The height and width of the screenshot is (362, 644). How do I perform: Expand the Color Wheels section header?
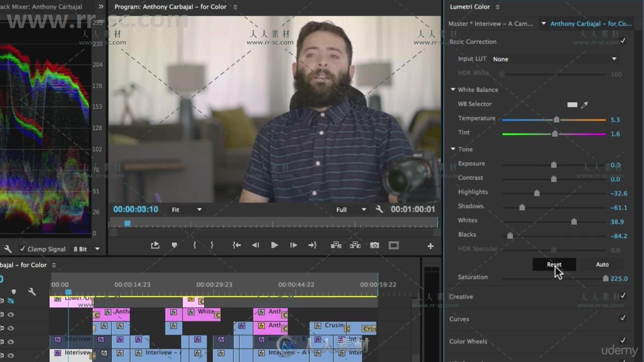(x=468, y=341)
